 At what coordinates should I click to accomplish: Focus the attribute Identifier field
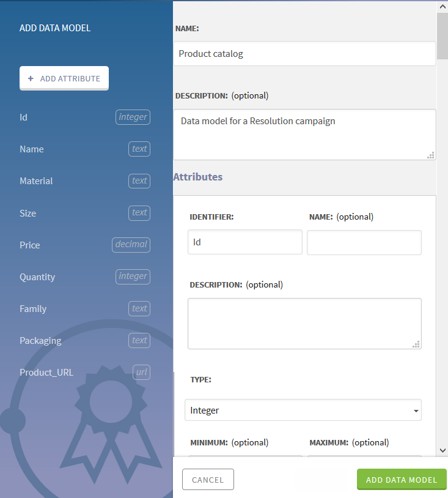[245, 242]
